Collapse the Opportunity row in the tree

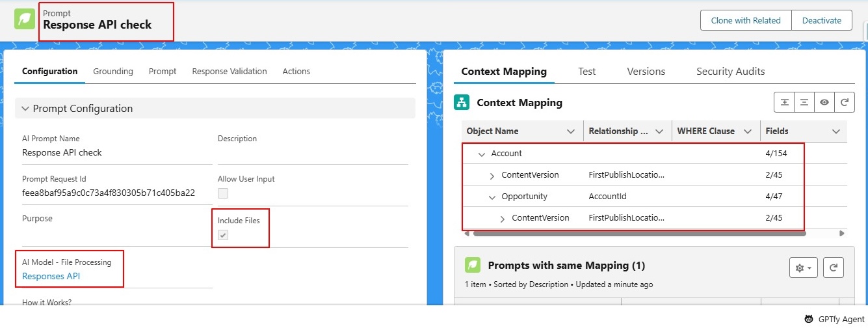click(492, 197)
